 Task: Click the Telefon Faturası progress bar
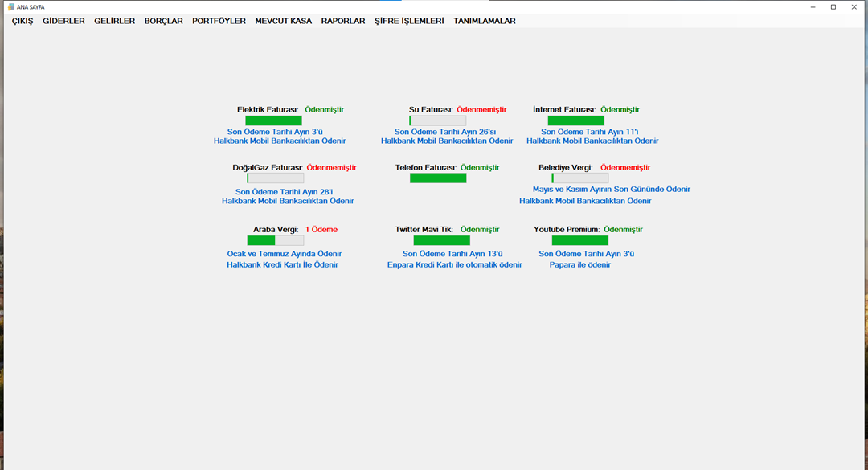point(438,178)
